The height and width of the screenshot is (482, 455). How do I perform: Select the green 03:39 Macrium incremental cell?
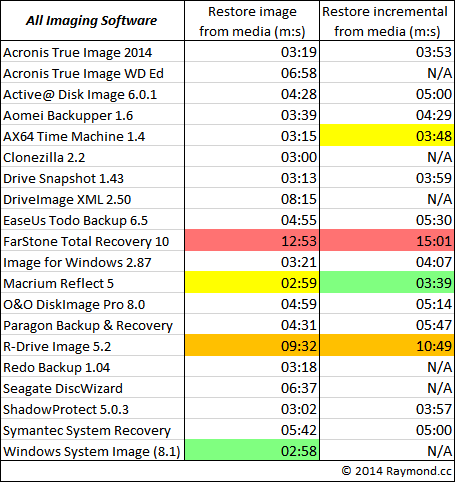(x=387, y=283)
